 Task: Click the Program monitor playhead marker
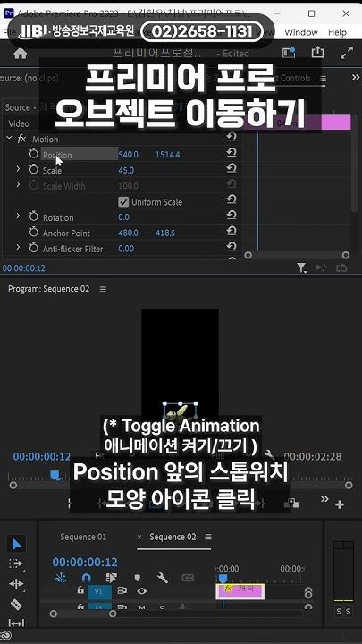(x=55, y=476)
